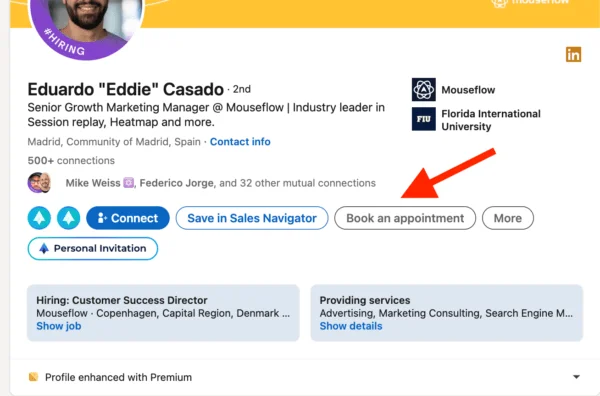
Task: Click the purple icon next to Mike Weiss
Action: click(129, 183)
